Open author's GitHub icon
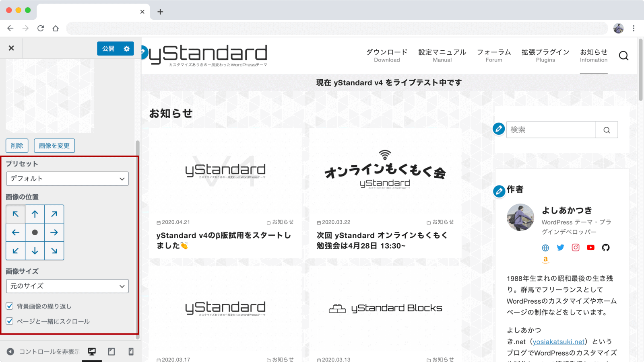 point(606,248)
